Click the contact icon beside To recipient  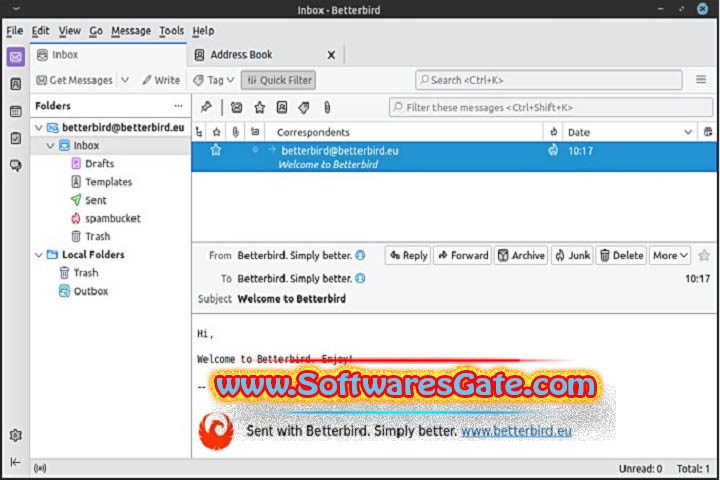tap(360, 278)
